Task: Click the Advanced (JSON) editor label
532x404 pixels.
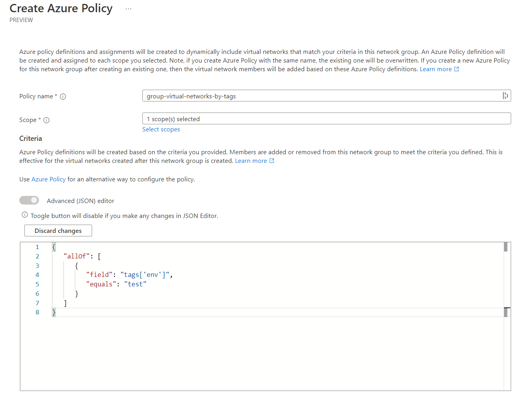Action: pyautogui.click(x=80, y=201)
